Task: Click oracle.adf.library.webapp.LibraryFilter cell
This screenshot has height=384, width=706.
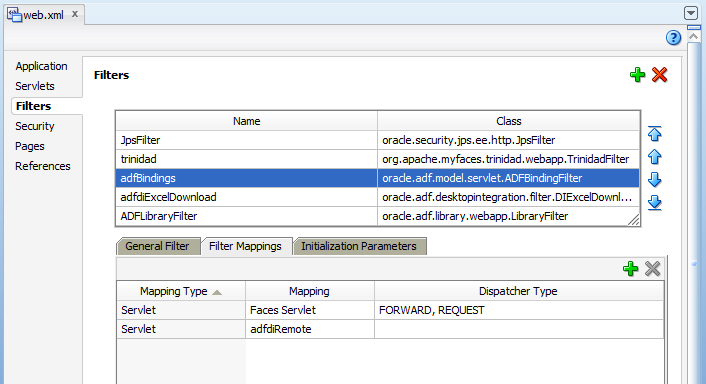Action: (x=508, y=216)
